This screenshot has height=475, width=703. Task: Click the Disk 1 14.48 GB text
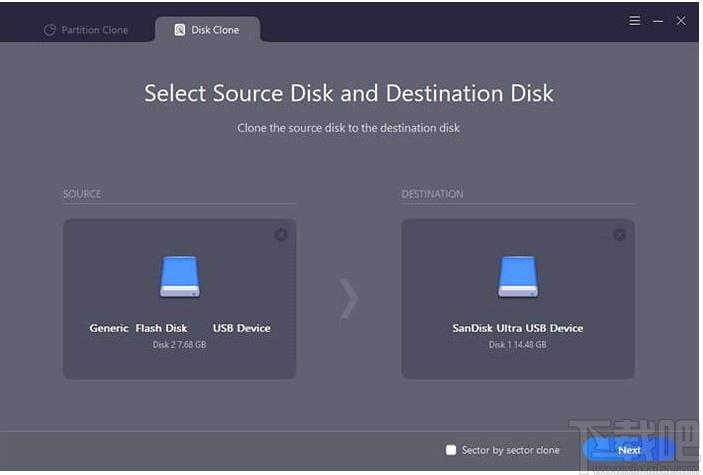(x=517, y=345)
